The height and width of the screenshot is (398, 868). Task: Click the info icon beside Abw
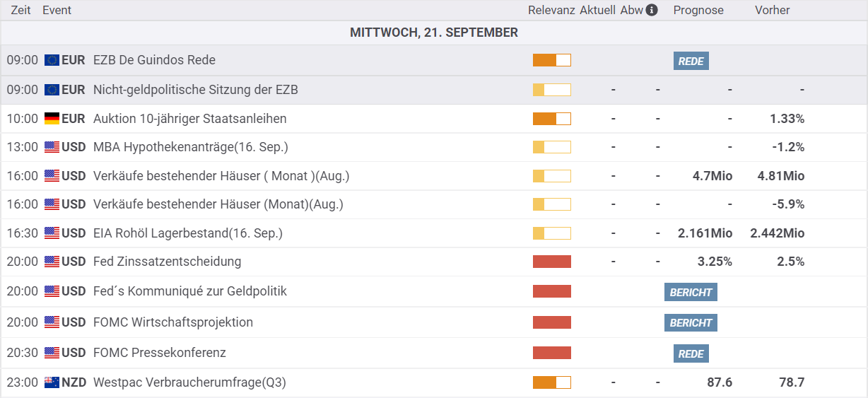pos(652,10)
